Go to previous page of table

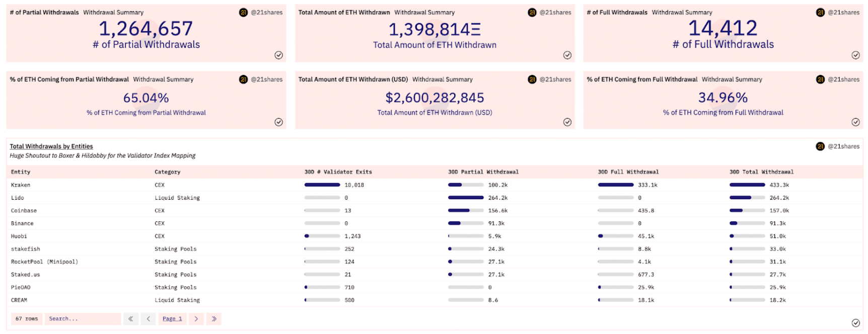pyautogui.click(x=148, y=319)
